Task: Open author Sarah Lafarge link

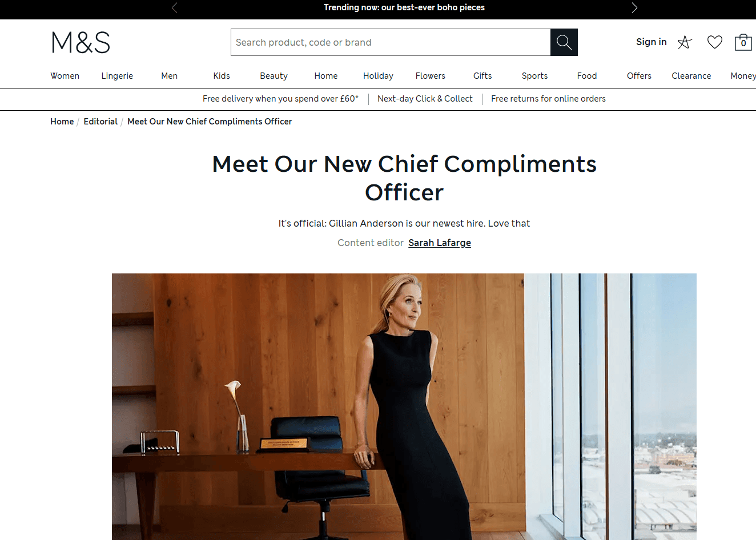Action: coord(440,243)
